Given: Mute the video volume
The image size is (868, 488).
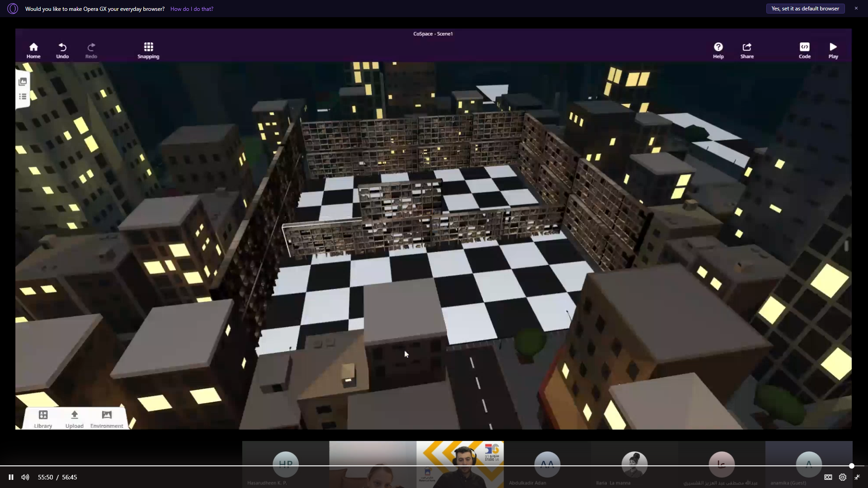Looking at the screenshot, I should (25, 477).
